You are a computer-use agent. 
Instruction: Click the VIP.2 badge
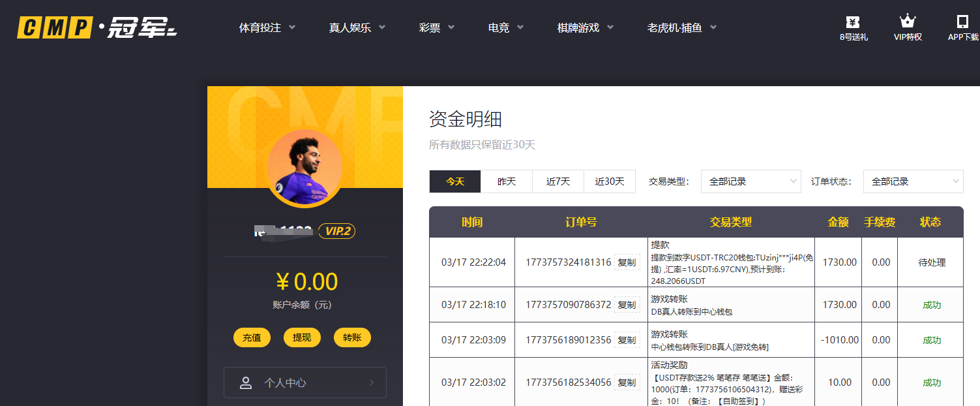tap(336, 231)
